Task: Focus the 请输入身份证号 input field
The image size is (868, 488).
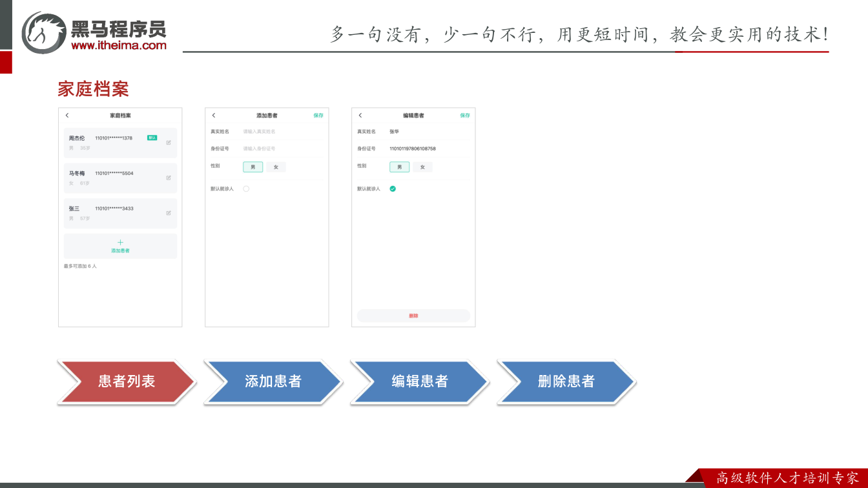Action: pyautogui.click(x=259, y=149)
